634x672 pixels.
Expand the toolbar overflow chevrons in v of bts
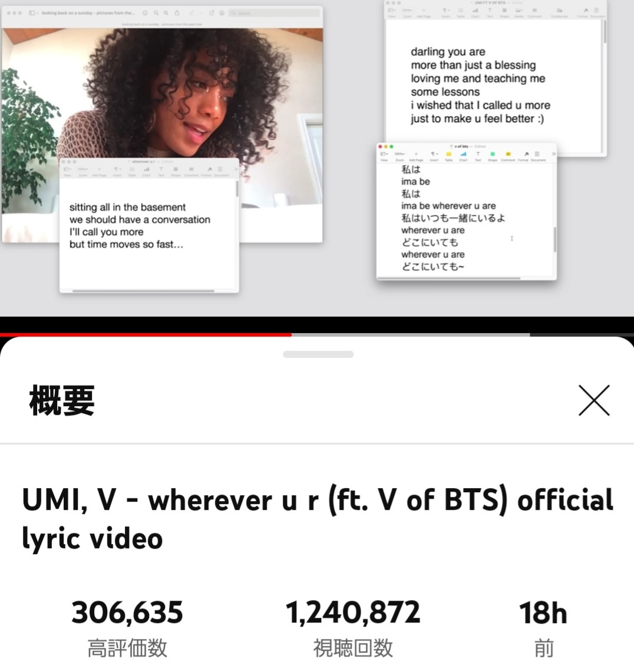553,154
